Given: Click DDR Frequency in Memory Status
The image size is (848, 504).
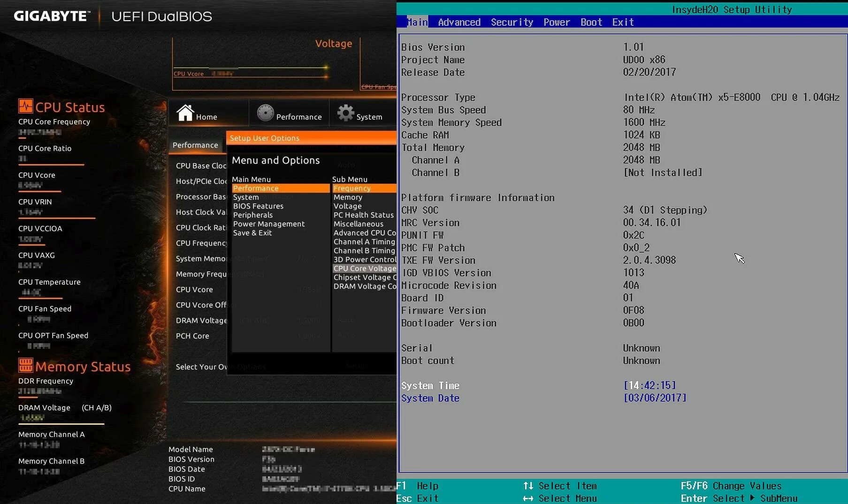Looking at the screenshot, I should pos(46,381).
